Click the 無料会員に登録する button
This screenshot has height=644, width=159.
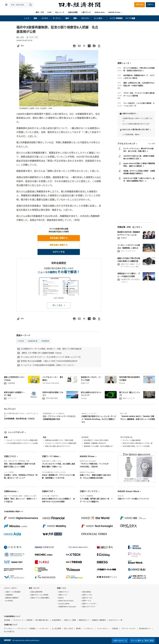[59, 245]
